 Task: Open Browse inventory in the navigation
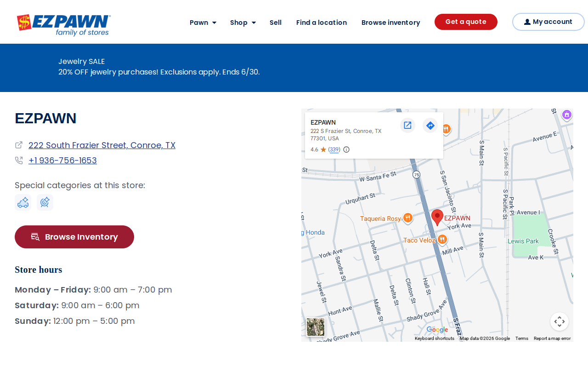pos(391,22)
